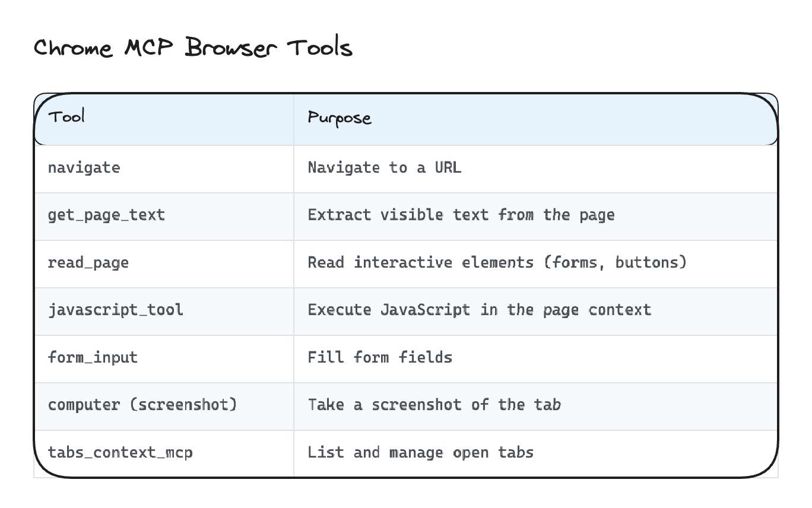Viewport: 812px width, 508px height.
Task: Click 'Execute JavaScript in the page context'
Action: point(479,310)
